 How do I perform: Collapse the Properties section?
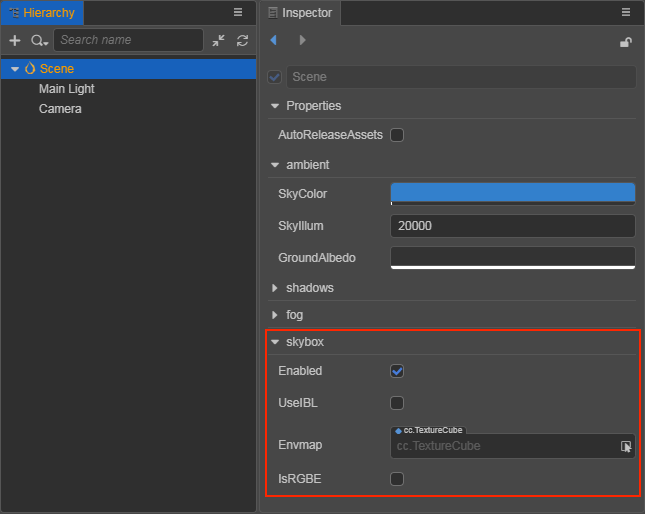(x=275, y=106)
